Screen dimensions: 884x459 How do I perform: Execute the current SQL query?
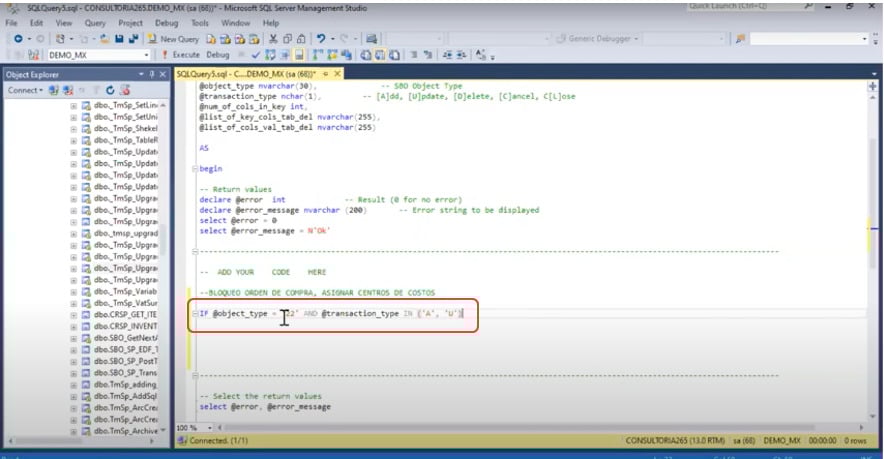coord(186,55)
